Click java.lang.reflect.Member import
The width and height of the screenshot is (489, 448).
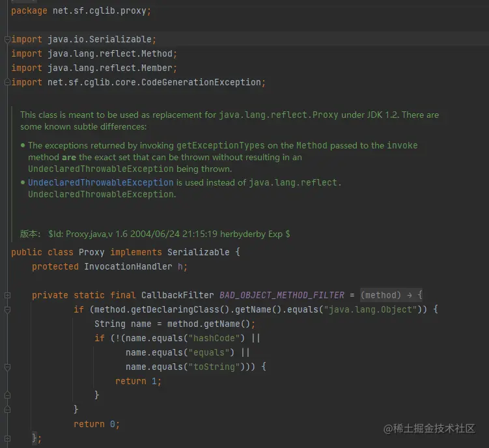[110, 68]
